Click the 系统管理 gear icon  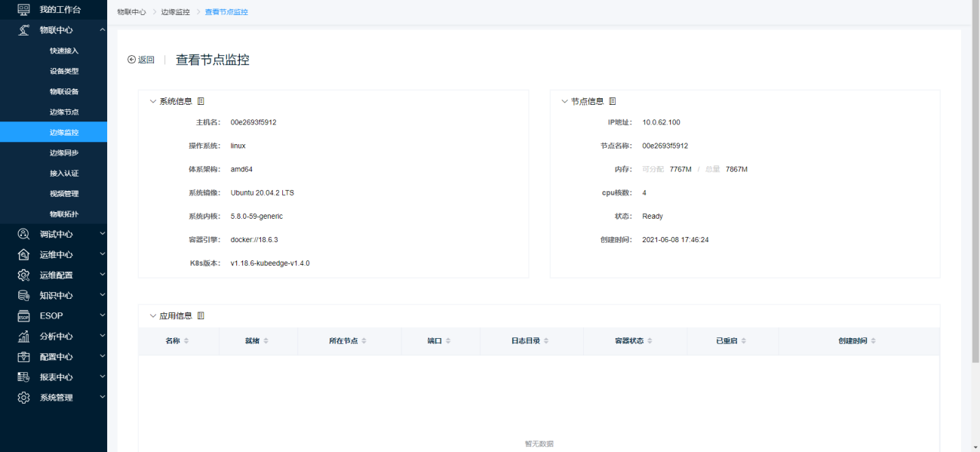tap(23, 398)
